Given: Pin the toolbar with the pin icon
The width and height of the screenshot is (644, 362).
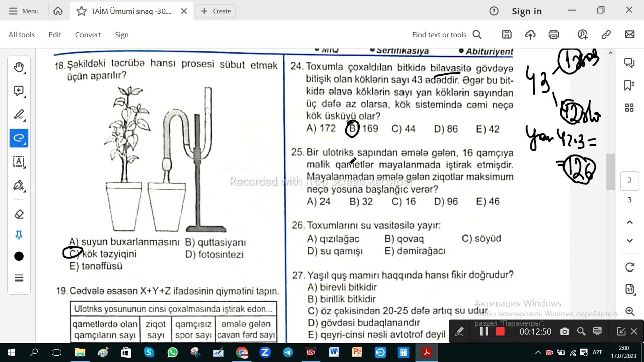Looking at the screenshot, I should [x=19, y=235].
